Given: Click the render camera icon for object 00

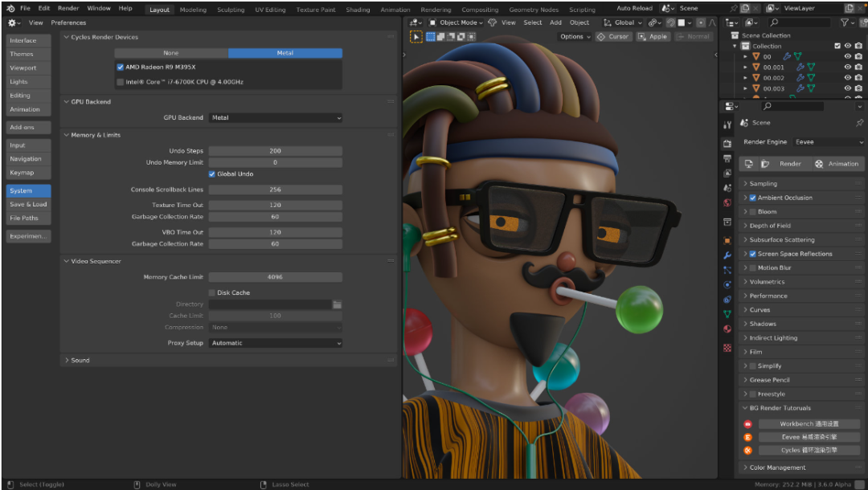Looking at the screenshot, I should click(x=858, y=57).
